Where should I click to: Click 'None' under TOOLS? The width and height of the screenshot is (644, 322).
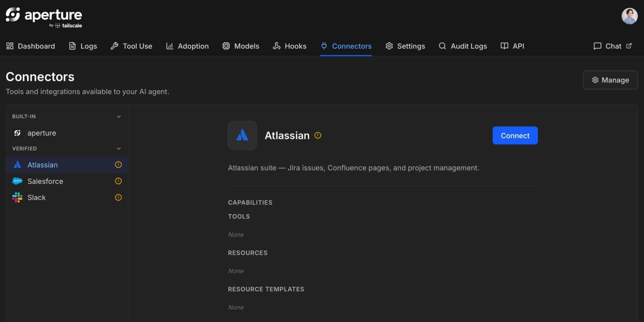click(236, 235)
